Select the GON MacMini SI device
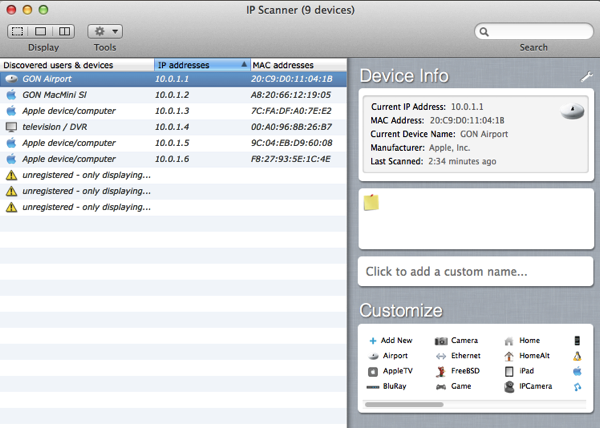 point(173,95)
